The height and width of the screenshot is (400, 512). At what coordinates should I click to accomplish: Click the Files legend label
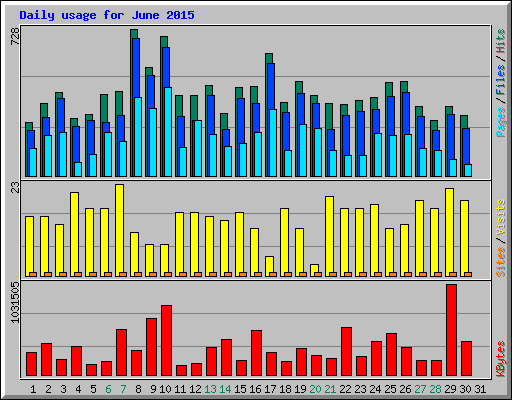[x=501, y=79]
